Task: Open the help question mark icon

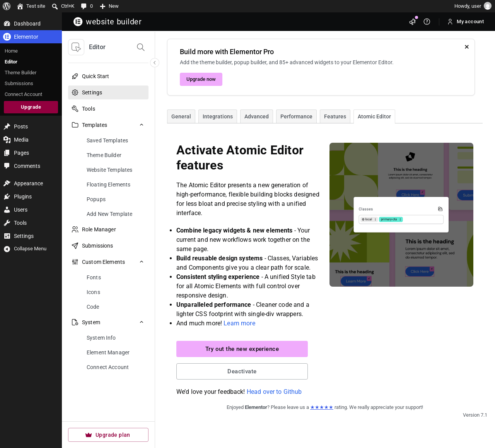Action: (427, 22)
